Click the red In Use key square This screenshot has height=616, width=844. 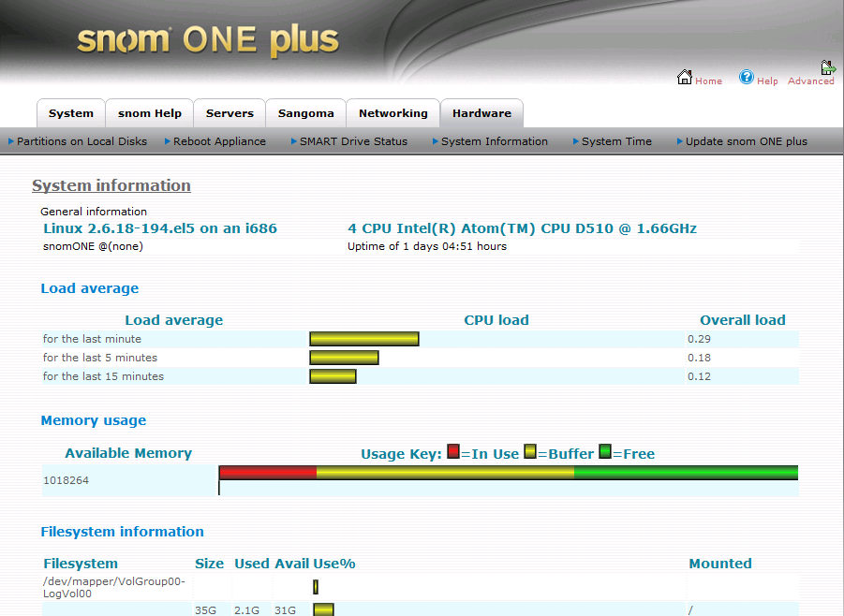pyautogui.click(x=453, y=451)
